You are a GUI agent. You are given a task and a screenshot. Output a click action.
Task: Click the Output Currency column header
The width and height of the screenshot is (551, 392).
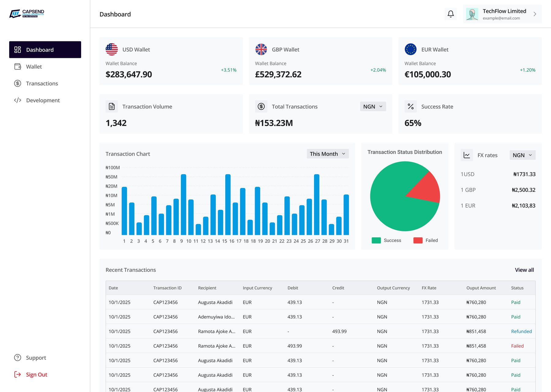click(393, 288)
